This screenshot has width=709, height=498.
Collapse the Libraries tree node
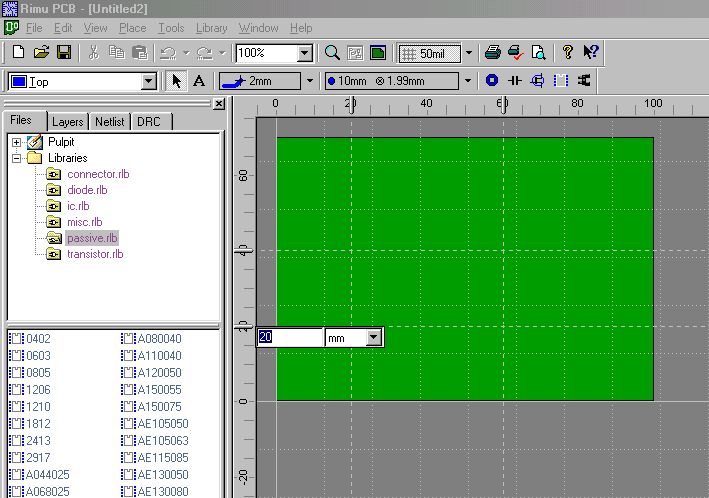16,159
